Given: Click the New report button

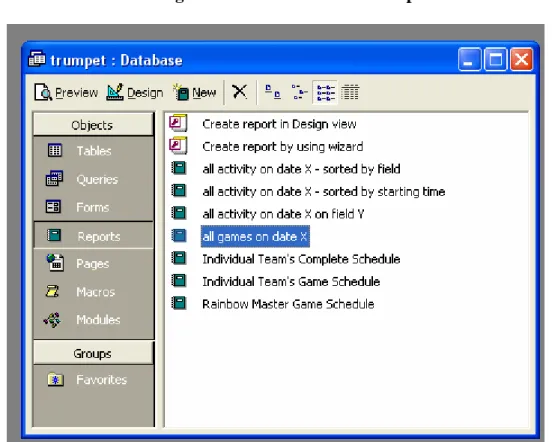Looking at the screenshot, I should [x=195, y=93].
